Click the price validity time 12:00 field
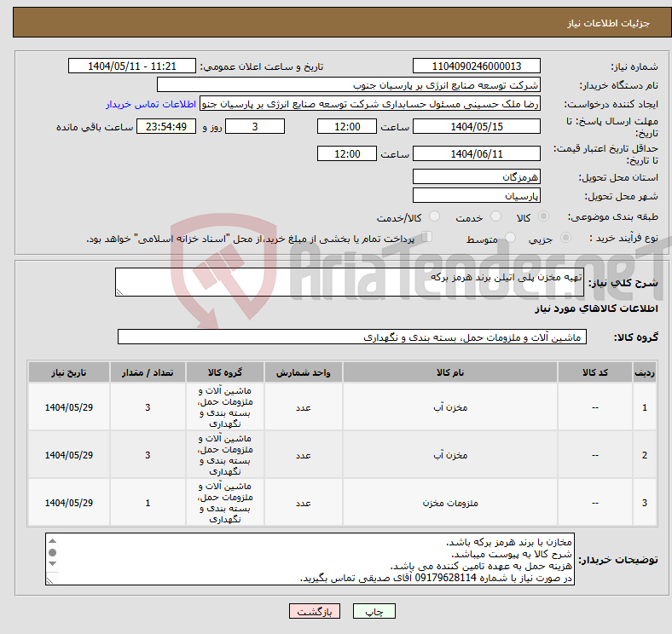This screenshot has width=672, height=634. pos(347,153)
